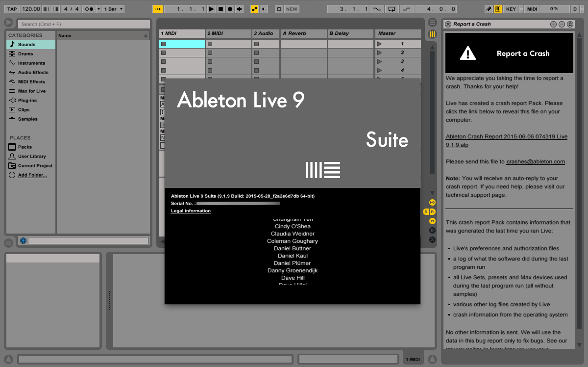Click the Legal information link
Screen dimensions: 588x367
[191, 211]
